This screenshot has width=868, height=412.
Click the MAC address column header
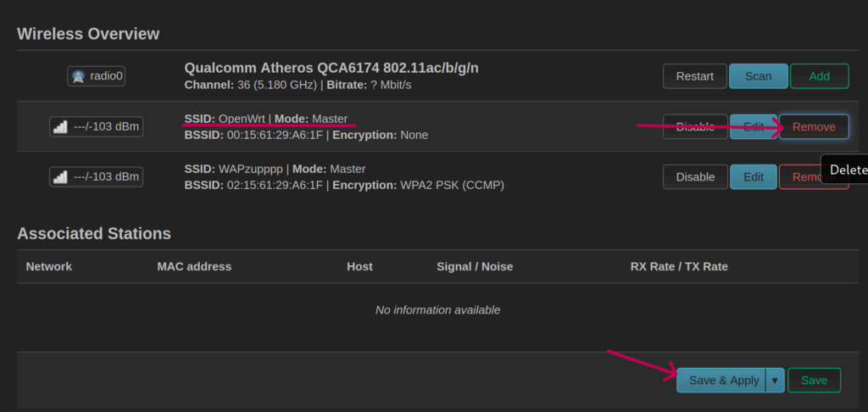click(x=194, y=266)
